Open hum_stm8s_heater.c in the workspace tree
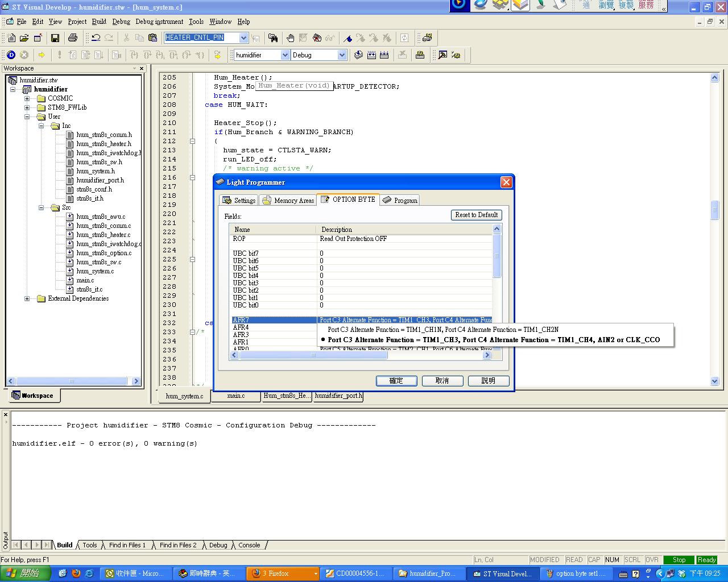Image resolution: width=728 pixels, height=582 pixels. [x=103, y=235]
